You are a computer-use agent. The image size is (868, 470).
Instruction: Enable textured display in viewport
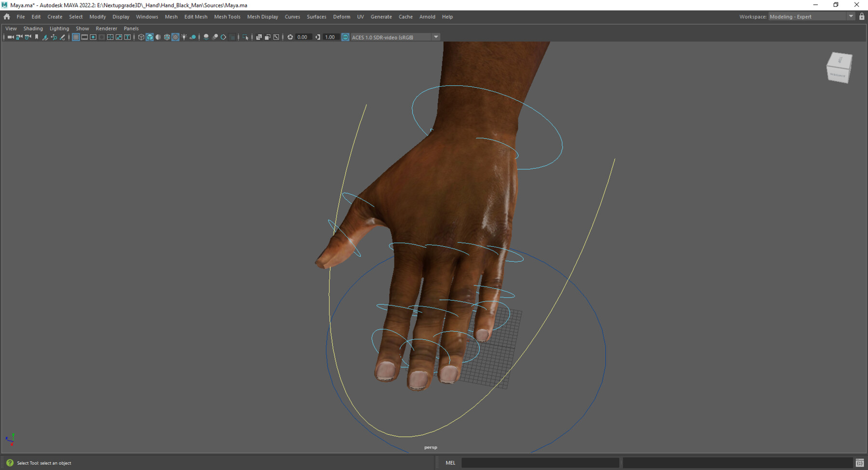[x=176, y=37]
